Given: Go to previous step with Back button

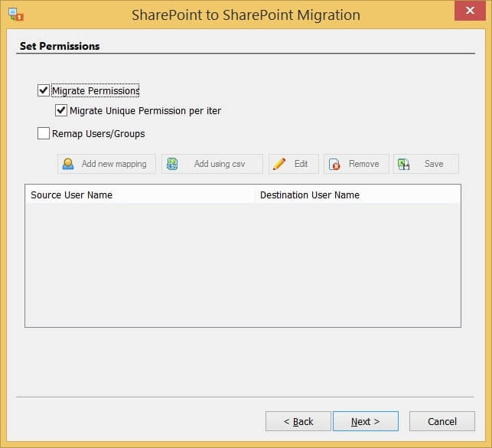Looking at the screenshot, I should point(298,421).
